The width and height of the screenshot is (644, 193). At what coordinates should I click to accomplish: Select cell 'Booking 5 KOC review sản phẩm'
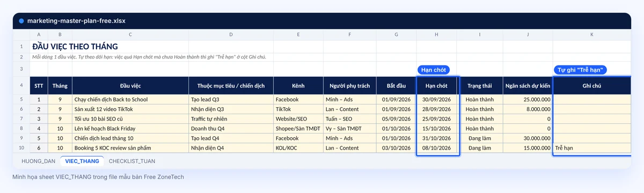point(130,147)
